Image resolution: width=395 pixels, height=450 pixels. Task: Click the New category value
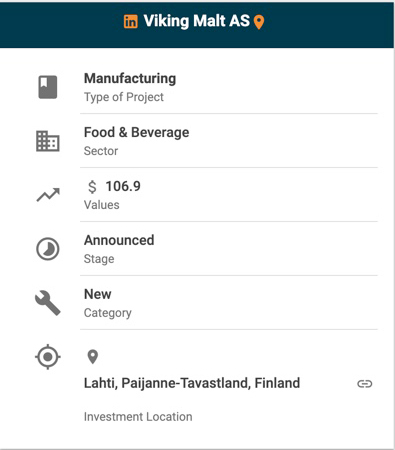98,294
